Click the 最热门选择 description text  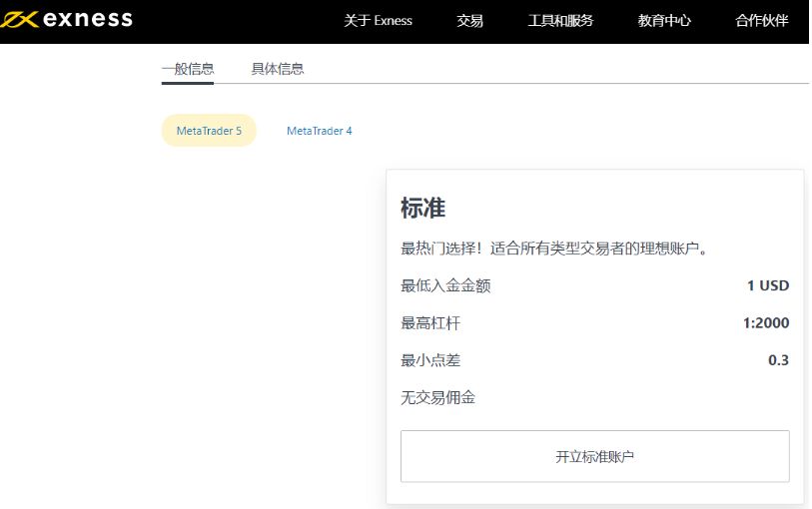pyautogui.click(x=554, y=249)
